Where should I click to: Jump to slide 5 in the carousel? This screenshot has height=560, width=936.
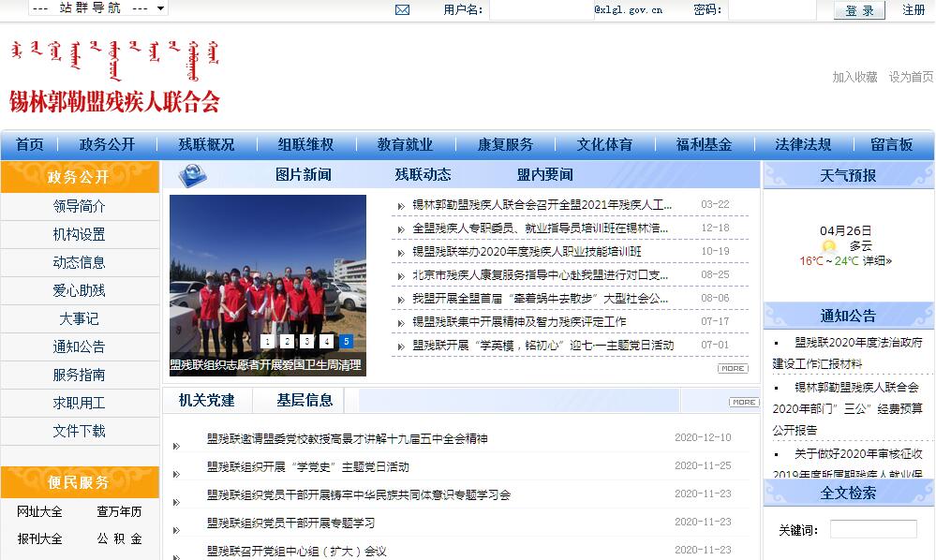tap(346, 342)
